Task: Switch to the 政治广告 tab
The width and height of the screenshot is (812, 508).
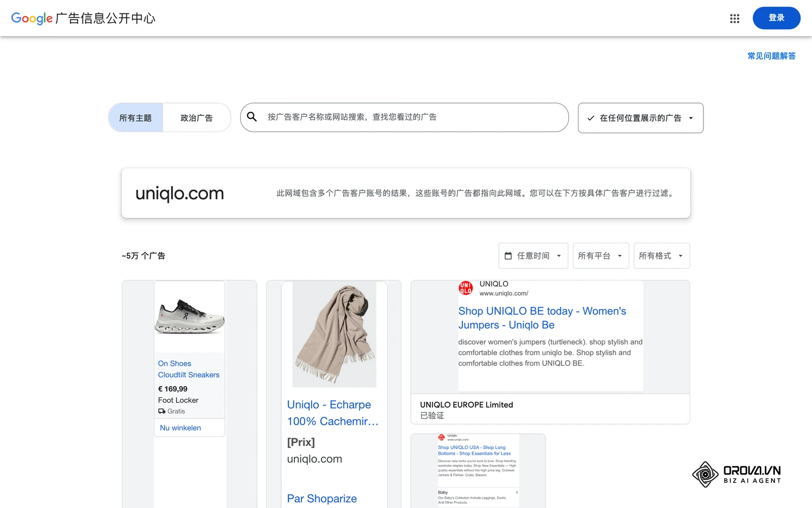Action: [196, 118]
